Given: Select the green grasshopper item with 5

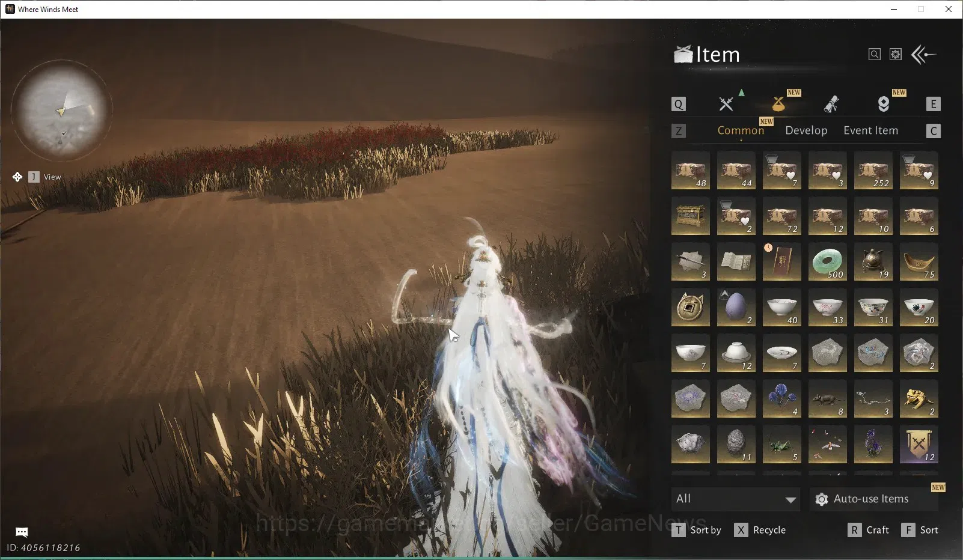Looking at the screenshot, I should tap(782, 445).
